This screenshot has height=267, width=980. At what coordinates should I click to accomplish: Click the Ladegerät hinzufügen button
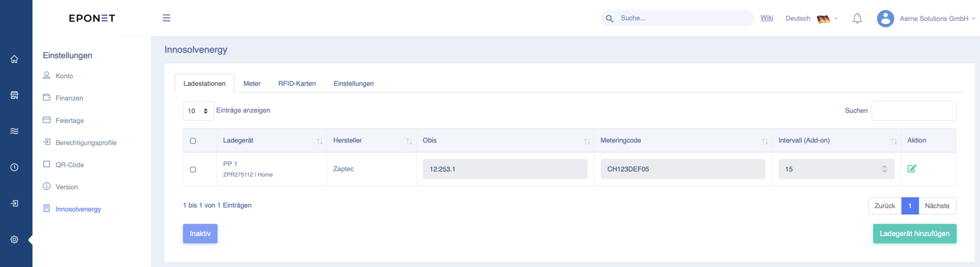pos(914,234)
